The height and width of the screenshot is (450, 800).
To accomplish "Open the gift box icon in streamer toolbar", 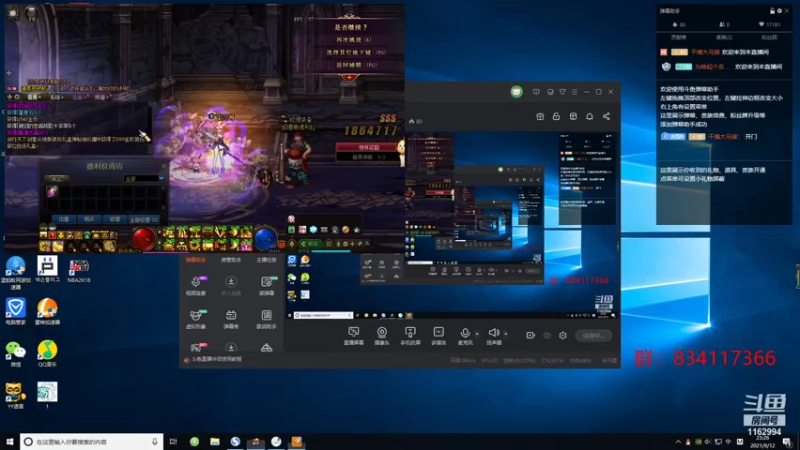I will [540, 116].
